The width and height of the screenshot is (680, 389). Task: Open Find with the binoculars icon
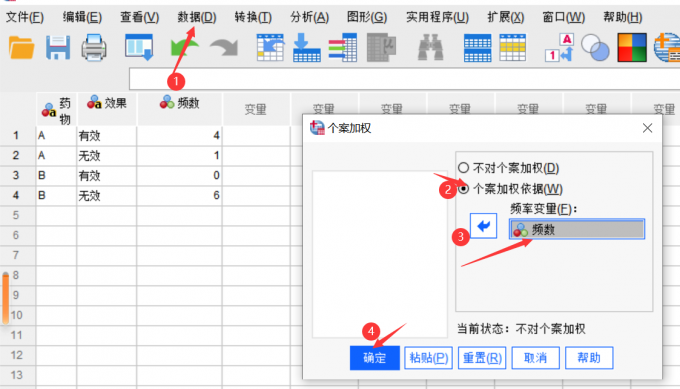430,48
